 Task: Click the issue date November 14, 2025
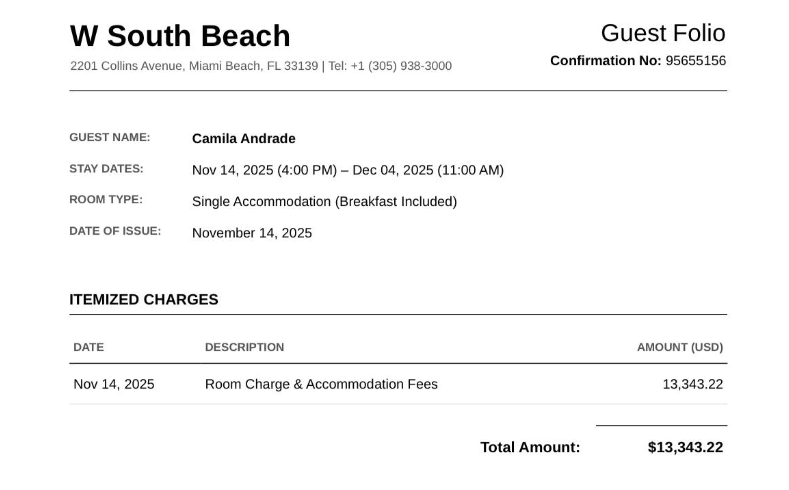252,233
